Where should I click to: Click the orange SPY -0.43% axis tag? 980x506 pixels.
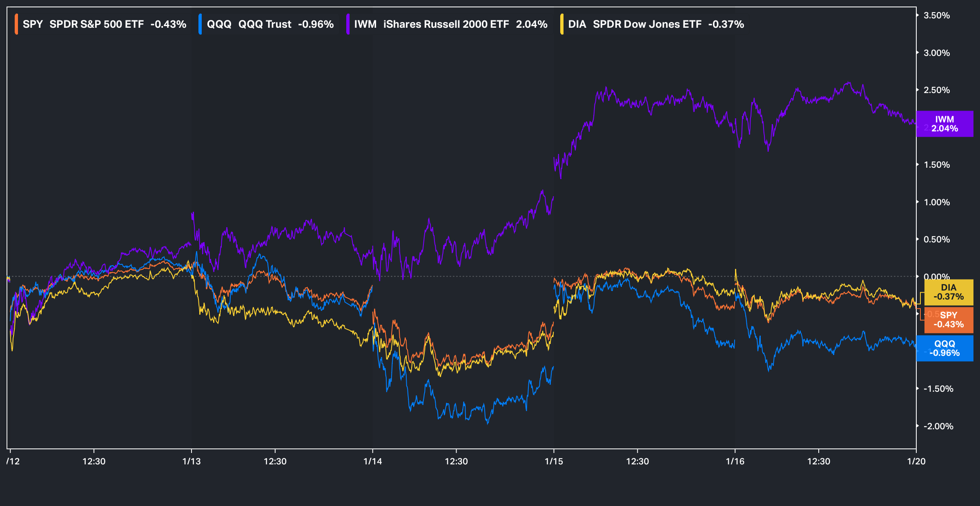coord(949,320)
